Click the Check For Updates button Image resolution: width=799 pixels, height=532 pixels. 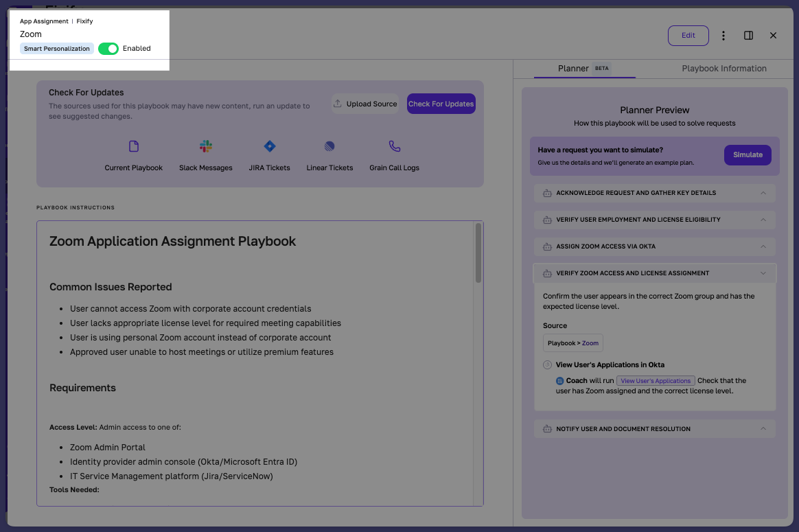pyautogui.click(x=441, y=103)
